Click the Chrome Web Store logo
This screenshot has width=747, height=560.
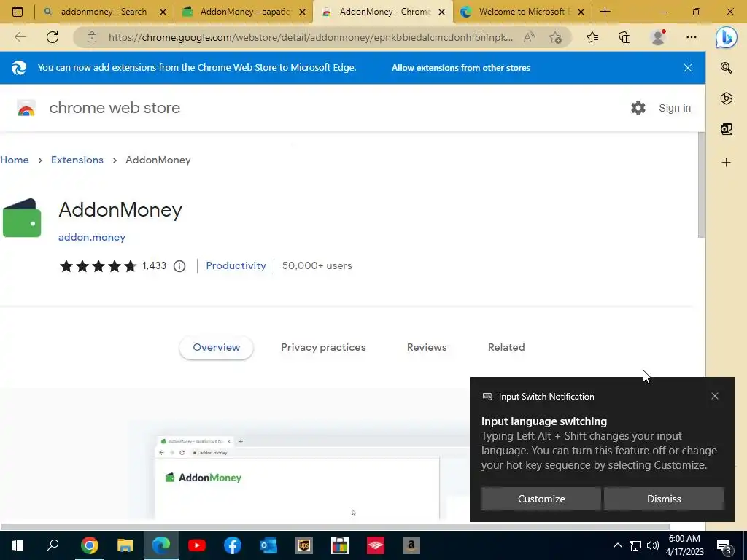pyautogui.click(x=26, y=108)
